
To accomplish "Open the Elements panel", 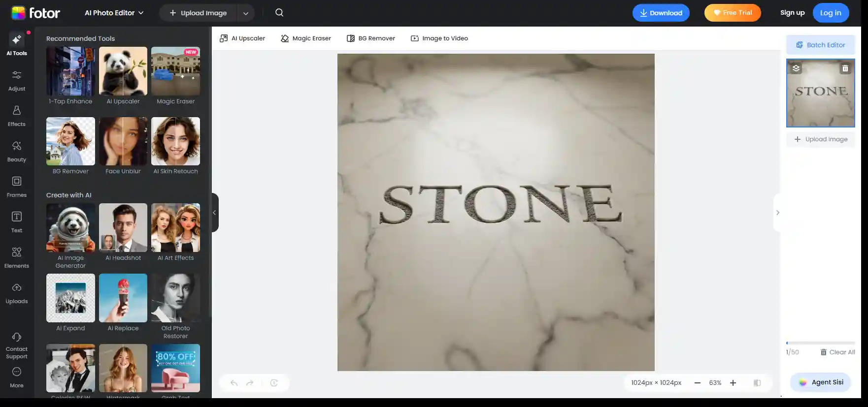I will pos(17,258).
